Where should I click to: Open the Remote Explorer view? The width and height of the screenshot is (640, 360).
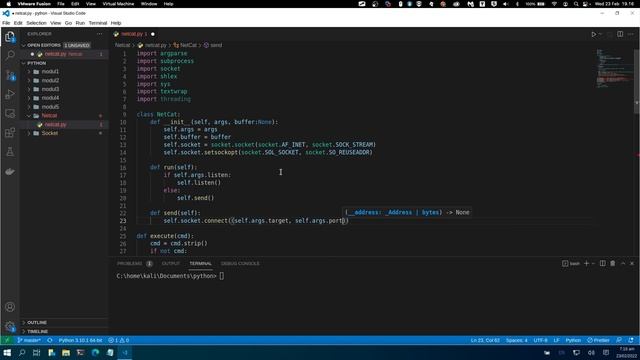point(10,113)
